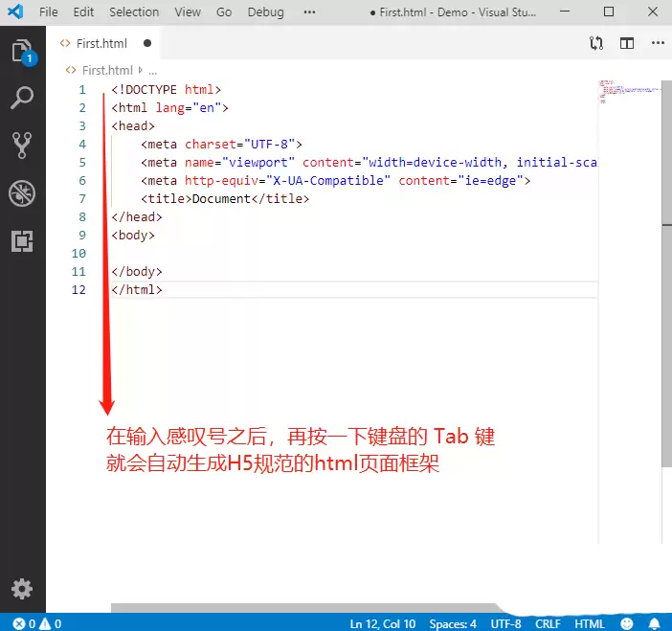This screenshot has width=672, height=631.
Task: Open notifications bell in status bar
Action: [x=654, y=623]
